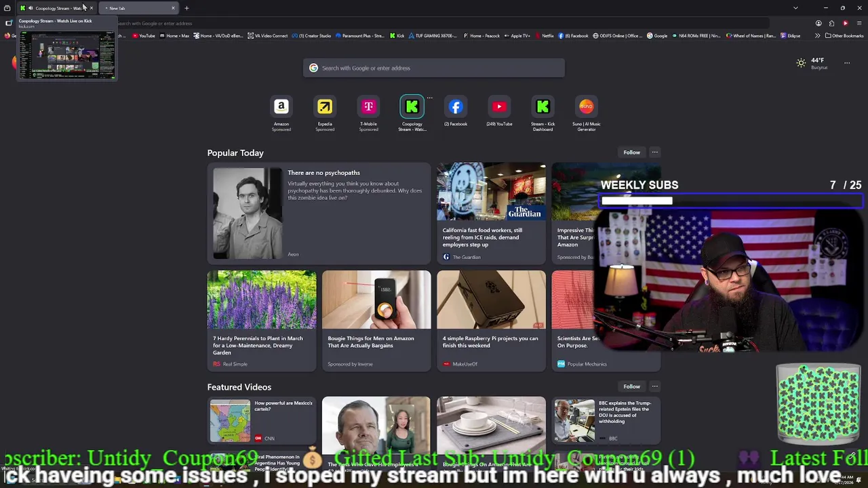Open Popular Today section options menu
Image resolution: width=868 pixels, height=488 pixels.
655,152
